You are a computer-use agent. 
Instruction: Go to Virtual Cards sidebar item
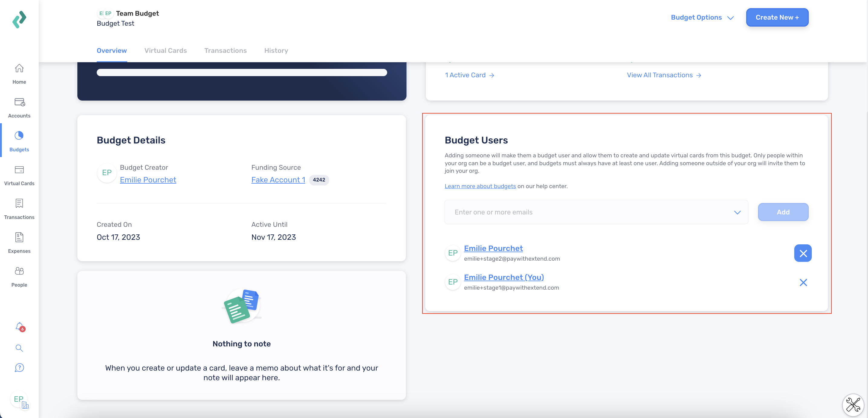coord(19,175)
